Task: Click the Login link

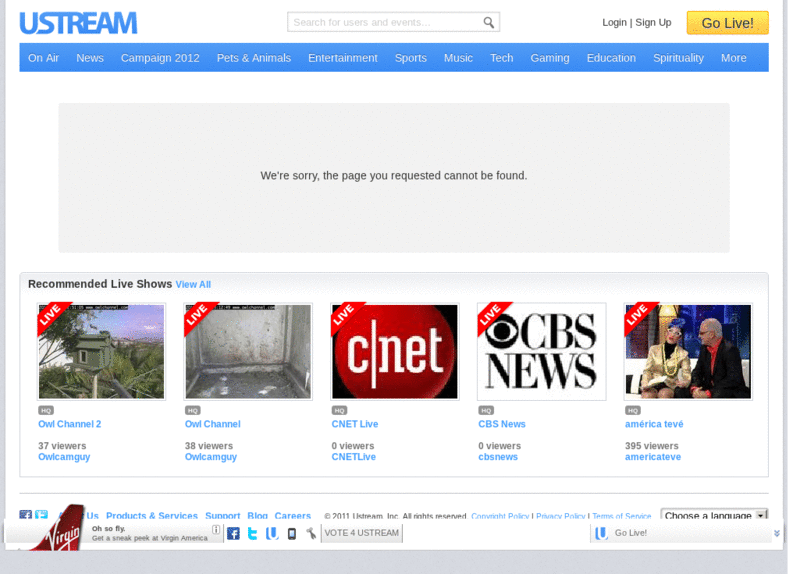Action: [x=614, y=22]
